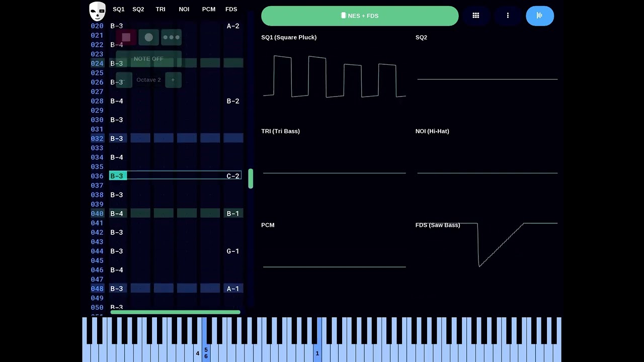Click row number 036

click(x=97, y=176)
